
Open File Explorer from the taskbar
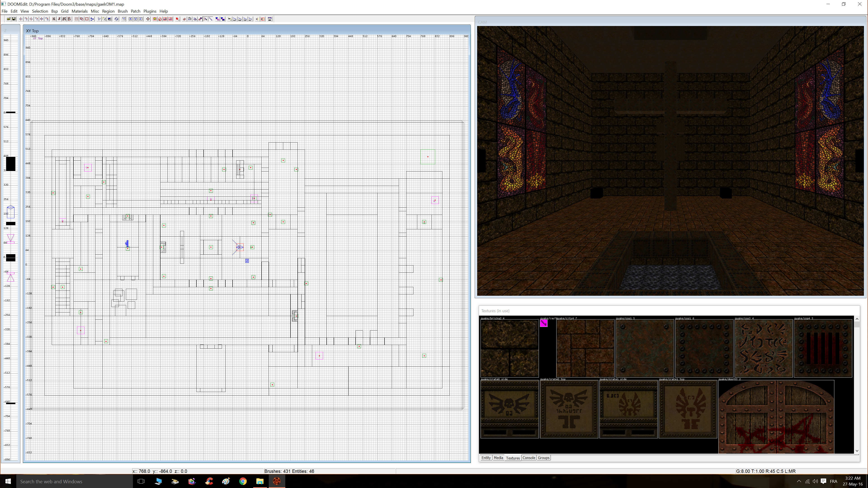pyautogui.click(x=260, y=481)
